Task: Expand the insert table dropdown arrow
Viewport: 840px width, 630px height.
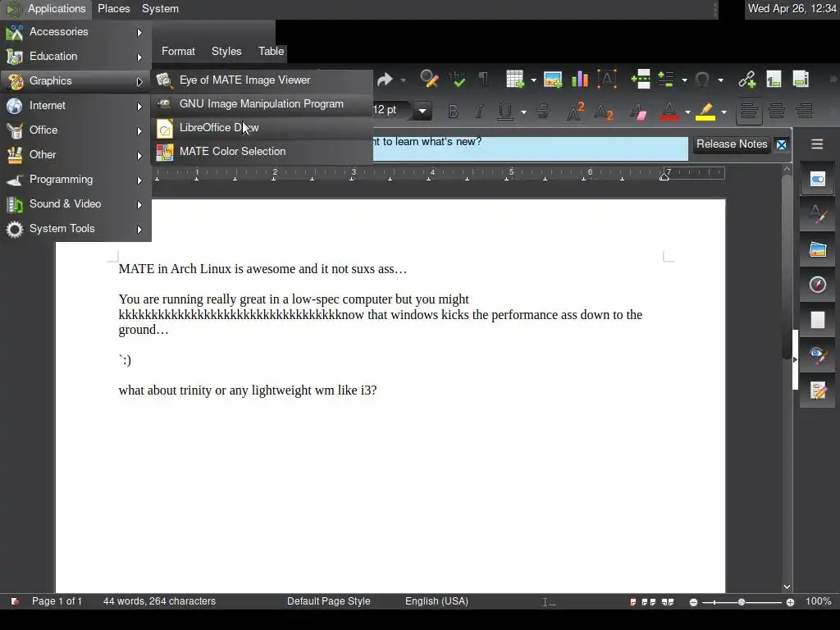Action: click(x=533, y=80)
